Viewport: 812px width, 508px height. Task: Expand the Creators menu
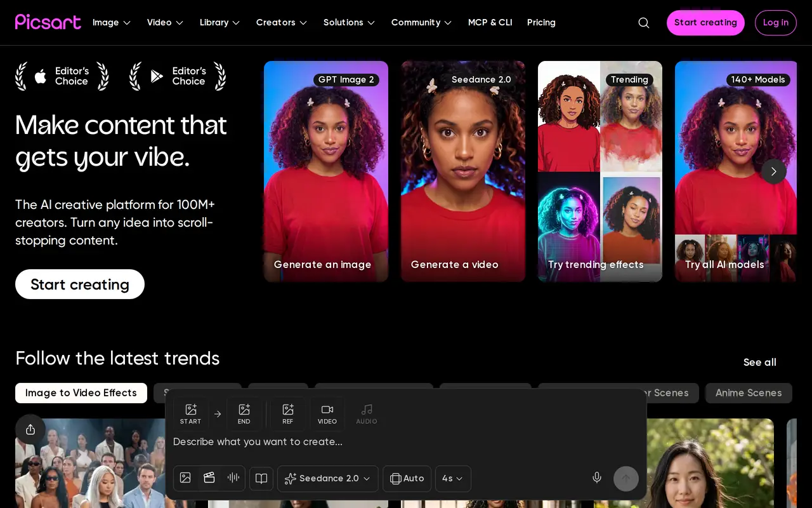pyautogui.click(x=282, y=23)
